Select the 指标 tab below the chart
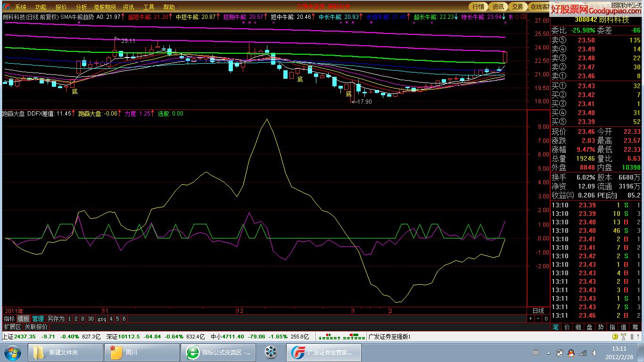Screen dimensions: 644x362 [9, 319]
